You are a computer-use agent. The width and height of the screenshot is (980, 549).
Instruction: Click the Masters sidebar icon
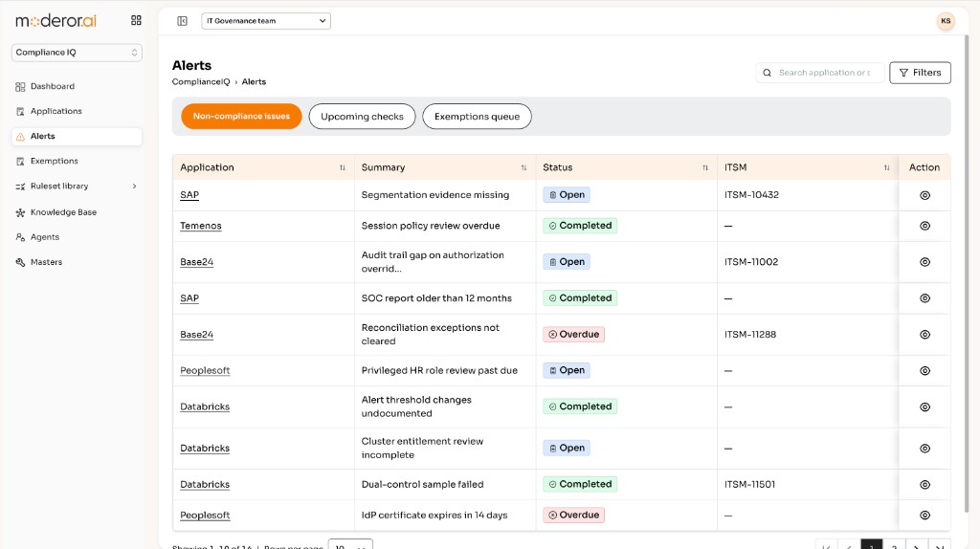tap(20, 262)
